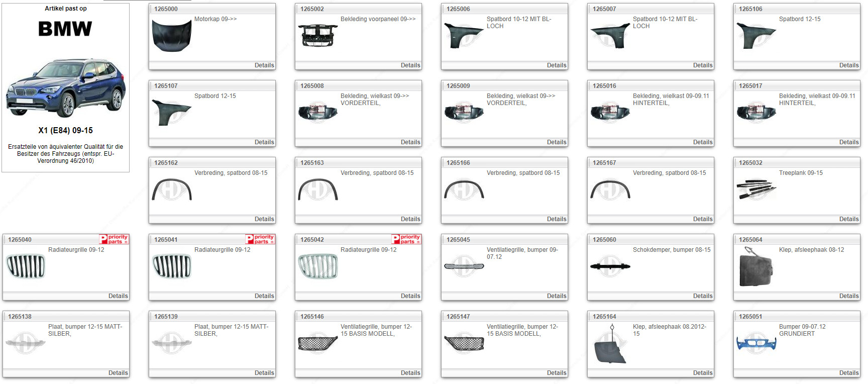Open the 1265163 Verbreding spatbord arch image
The height and width of the screenshot is (384, 868).
(318, 189)
